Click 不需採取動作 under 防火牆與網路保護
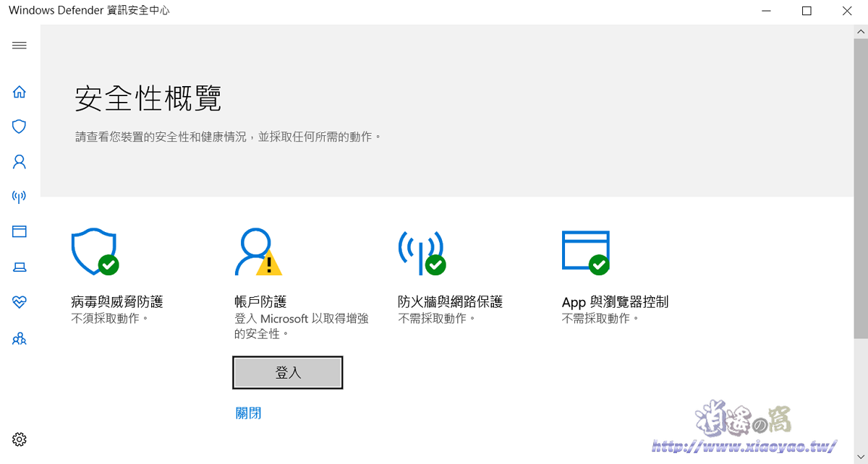The image size is (868, 464). tap(437, 318)
